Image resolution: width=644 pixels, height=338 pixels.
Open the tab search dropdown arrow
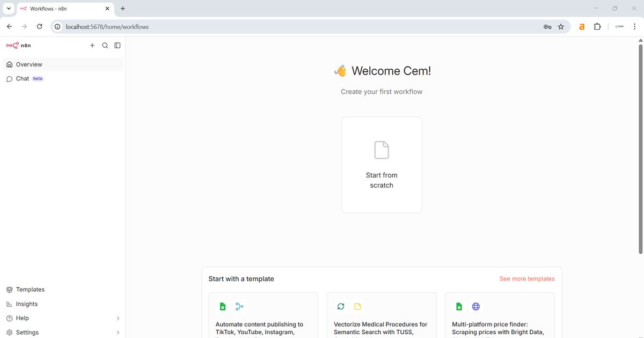tap(9, 9)
